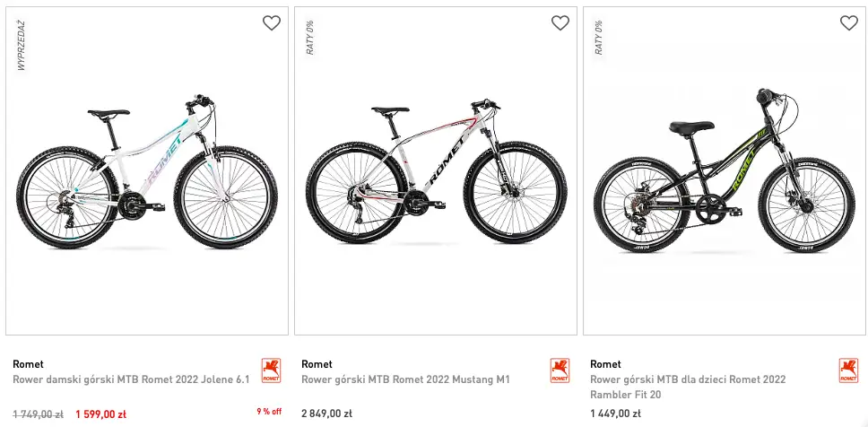Click the Romet brand name above Jolene 6.1
Image resolution: width=868 pixels, height=427 pixels.
coord(29,364)
